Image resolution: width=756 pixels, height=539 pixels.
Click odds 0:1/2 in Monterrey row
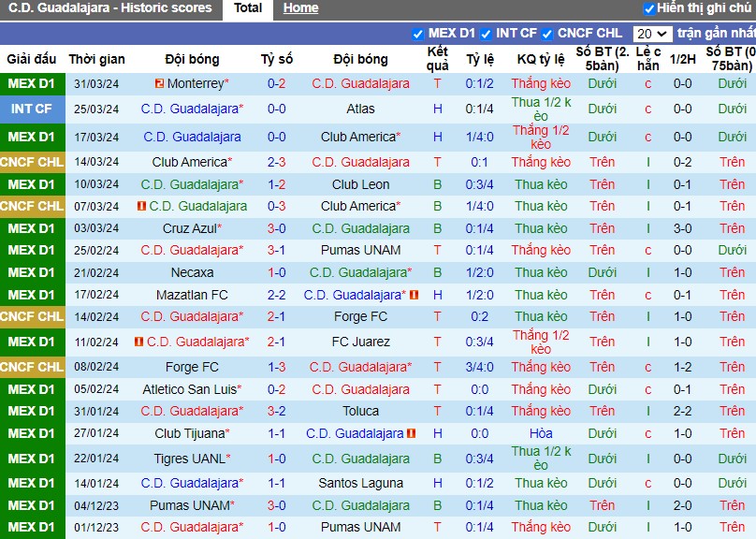click(x=480, y=84)
